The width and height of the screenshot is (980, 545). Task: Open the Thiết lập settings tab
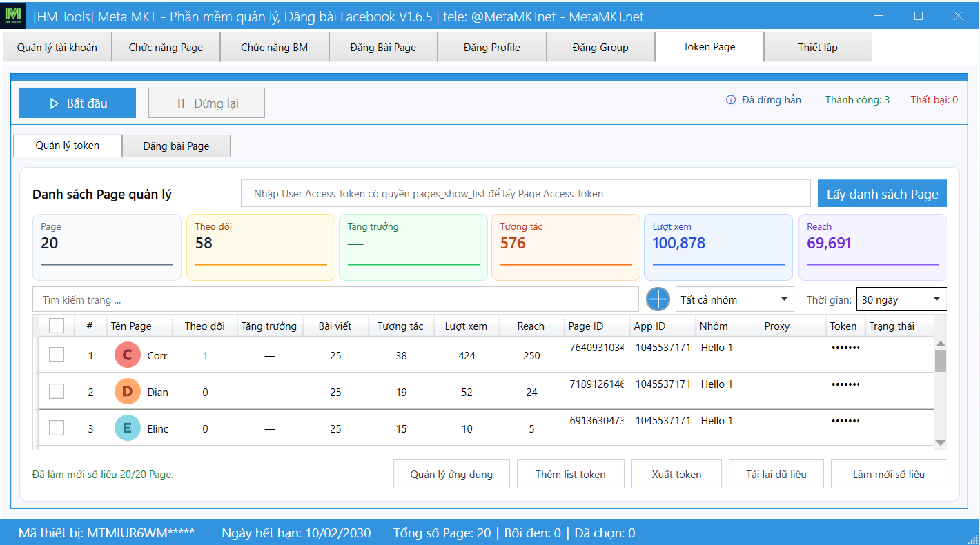coord(818,48)
